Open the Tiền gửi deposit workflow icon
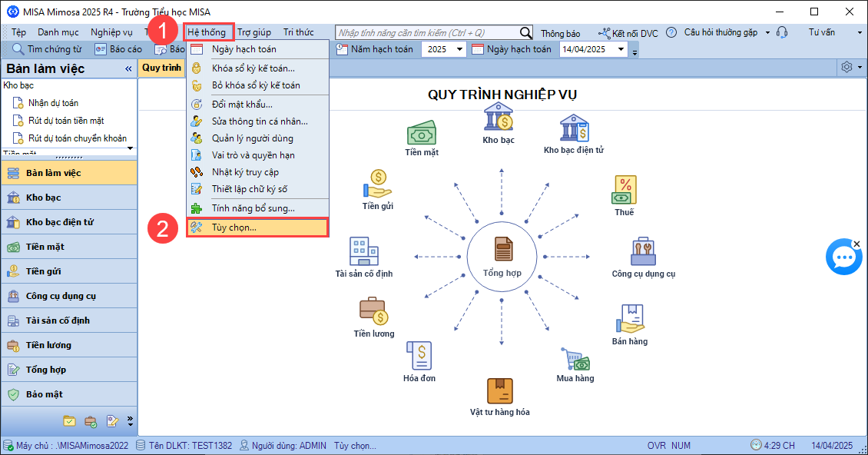 377,184
